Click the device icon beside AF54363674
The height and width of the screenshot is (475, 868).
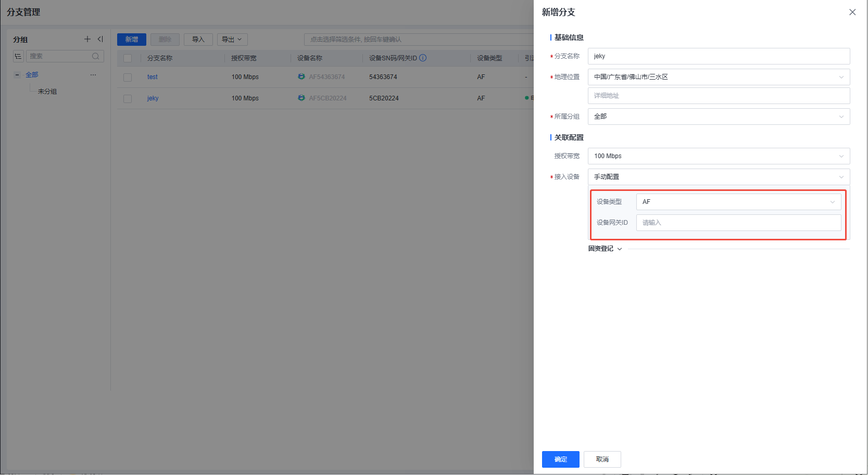click(x=301, y=76)
